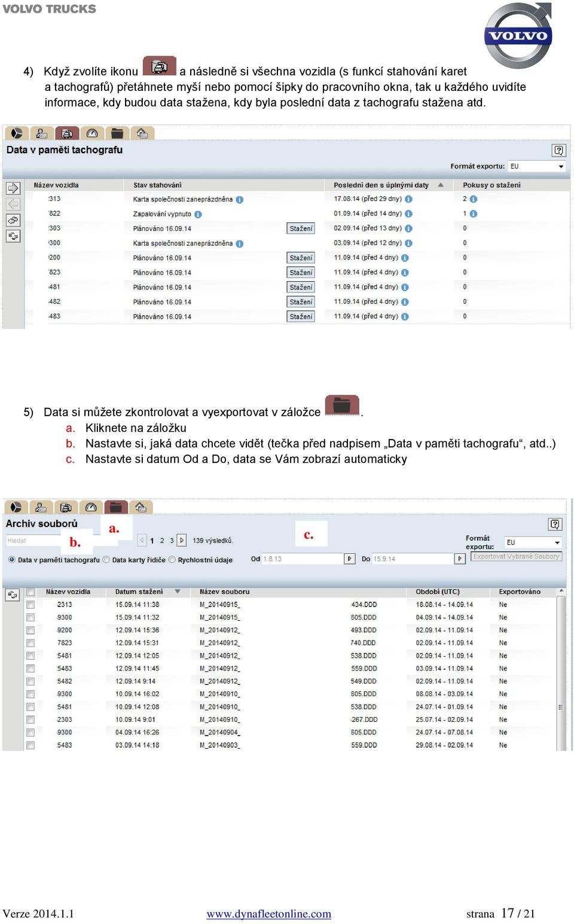Click bottom refresh sidebar icon in tachograph panel
Image resolution: width=574 pixels, height=924 pixels.
click(x=13, y=236)
